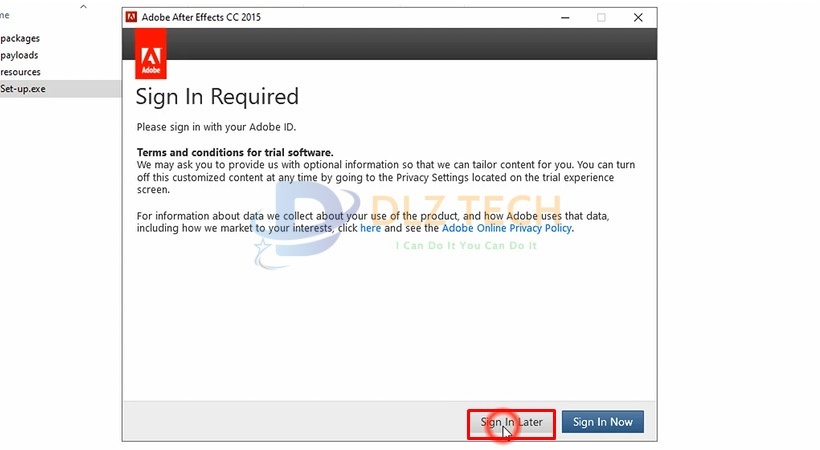Click the Name column header in Explorer

[x=4, y=15]
